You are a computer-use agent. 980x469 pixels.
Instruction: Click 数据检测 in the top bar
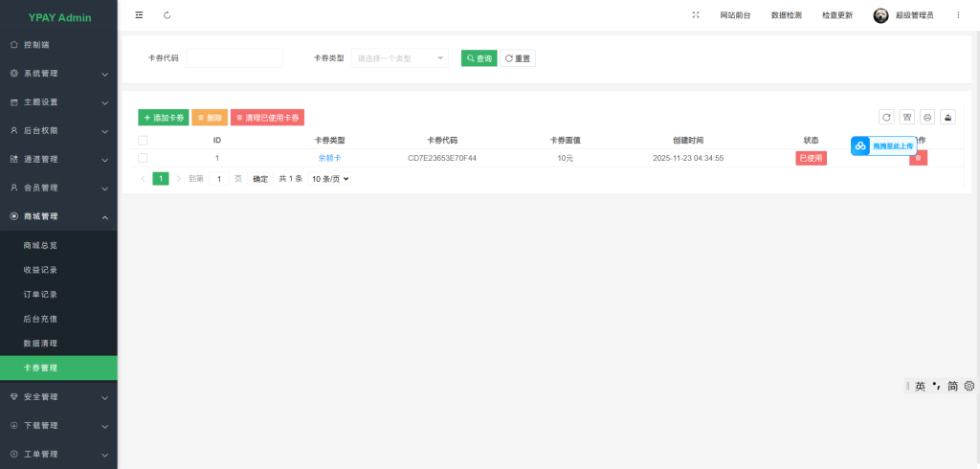(x=787, y=15)
